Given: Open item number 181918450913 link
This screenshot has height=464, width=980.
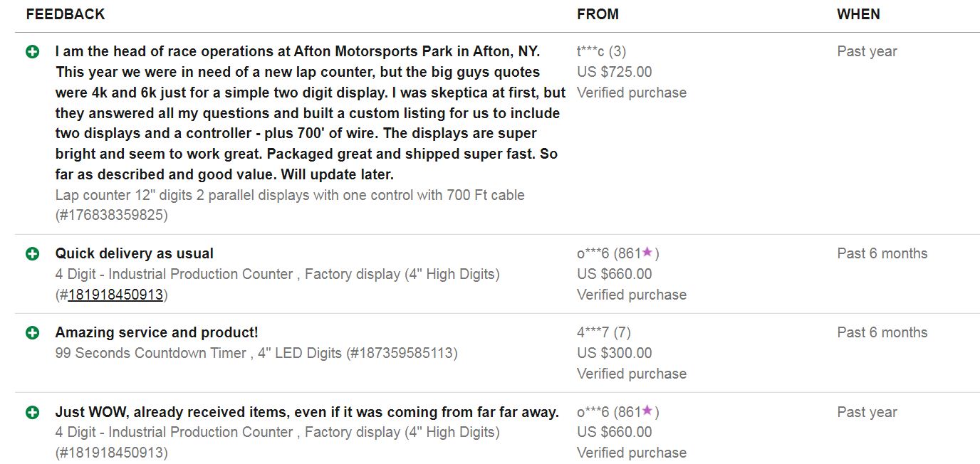Looking at the screenshot, I should [115, 295].
